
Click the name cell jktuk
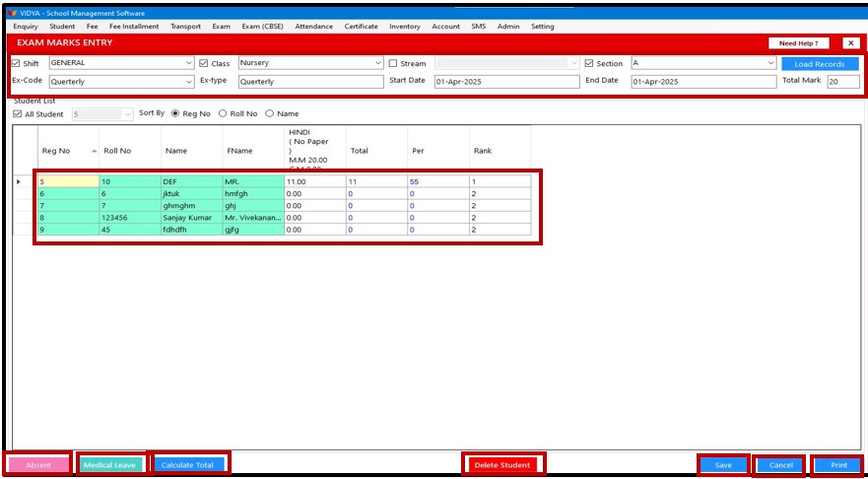(191, 194)
